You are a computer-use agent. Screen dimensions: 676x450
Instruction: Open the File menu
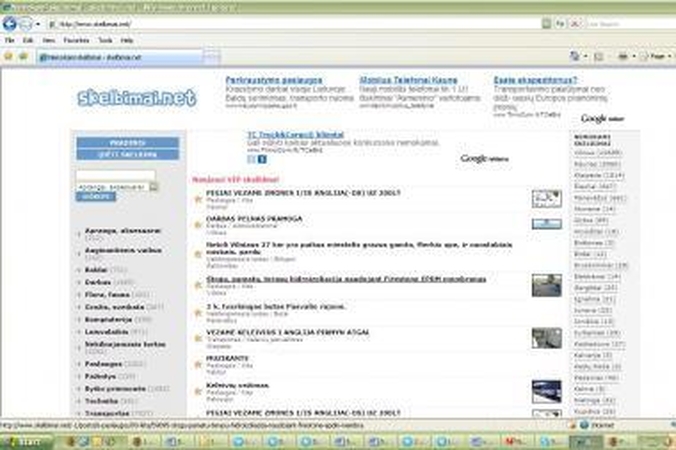[x=9, y=40]
